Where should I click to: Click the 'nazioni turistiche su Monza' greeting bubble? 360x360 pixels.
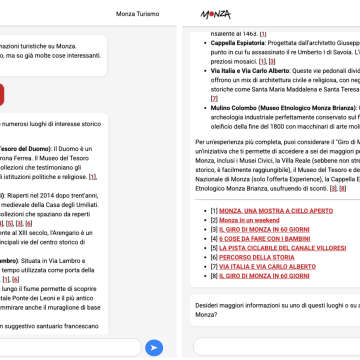tap(53, 56)
